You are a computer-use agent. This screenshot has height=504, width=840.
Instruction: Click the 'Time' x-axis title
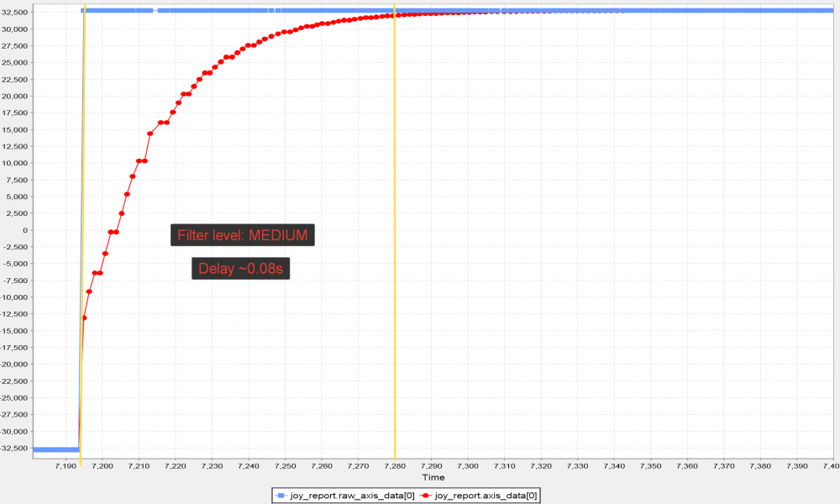(x=433, y=477)
